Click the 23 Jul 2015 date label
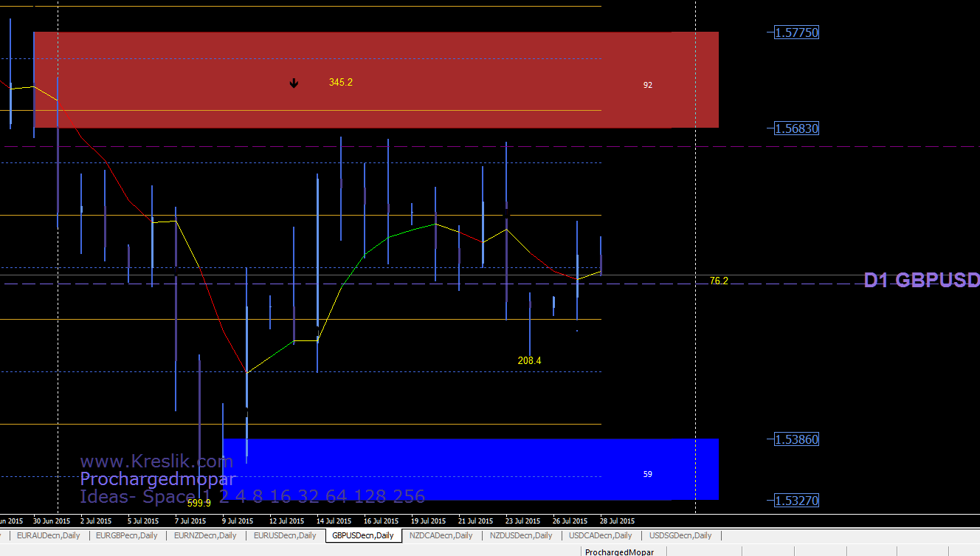Image resolution: width=980 pixels, height=556 pixels. [522, 521]
